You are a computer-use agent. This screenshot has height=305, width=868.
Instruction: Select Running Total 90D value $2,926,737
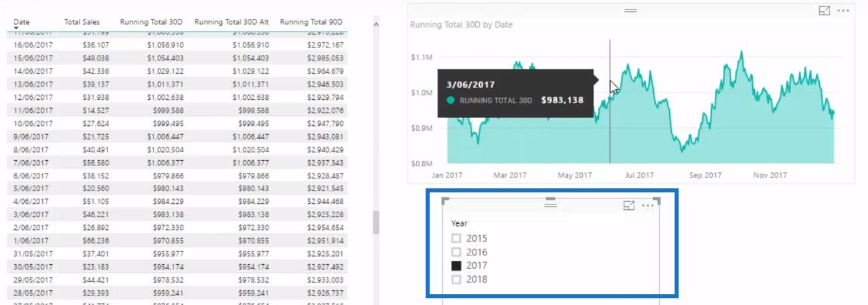coord(325,294)
